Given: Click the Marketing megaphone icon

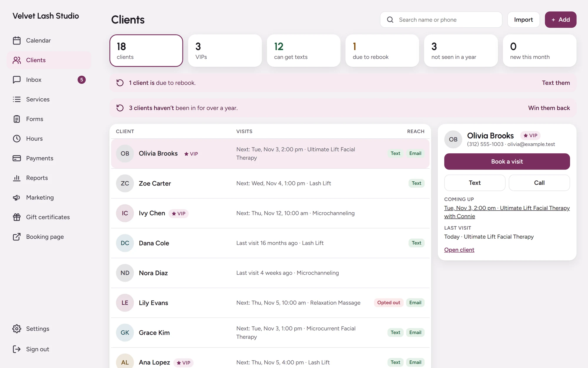Looking at the screenshot, I should 17,198.
